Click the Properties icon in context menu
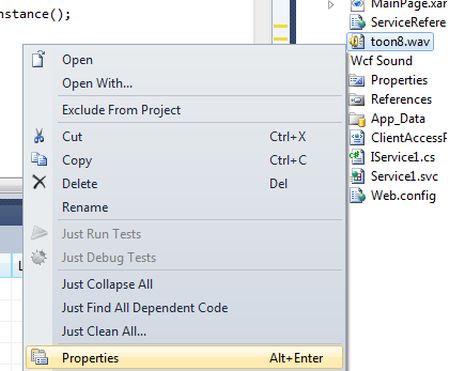The image size is (450, 371). point(39,357)
